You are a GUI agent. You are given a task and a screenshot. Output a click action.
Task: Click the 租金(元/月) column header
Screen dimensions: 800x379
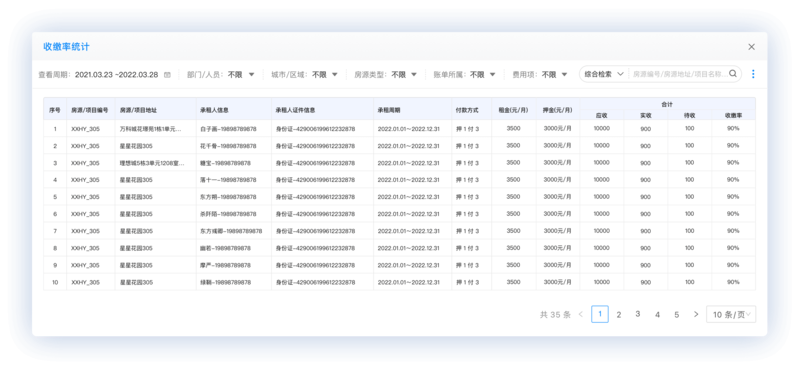click(x=513, y=110)
